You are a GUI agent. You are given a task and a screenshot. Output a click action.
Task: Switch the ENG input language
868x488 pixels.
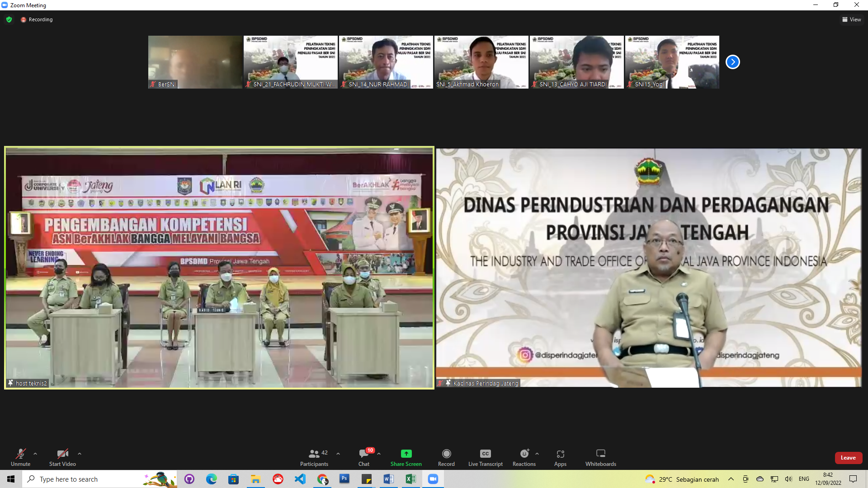[x=804, y=479]
